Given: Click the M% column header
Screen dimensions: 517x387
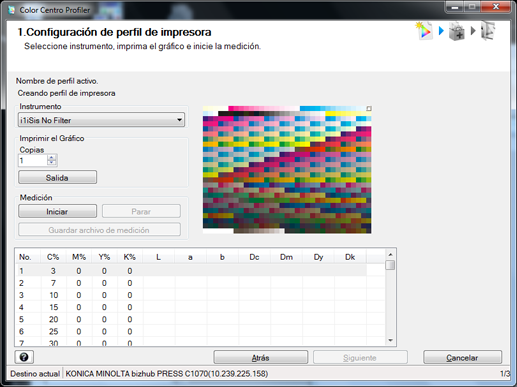Looking at the screenshot, I should click(79, 257).
